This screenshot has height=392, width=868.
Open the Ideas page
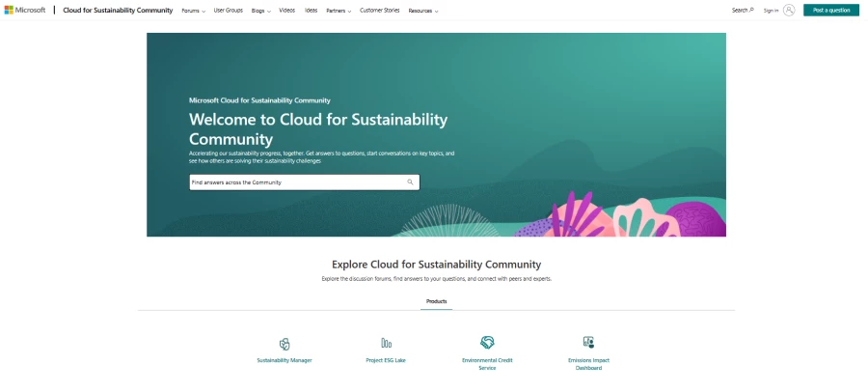tap(312, 11)
